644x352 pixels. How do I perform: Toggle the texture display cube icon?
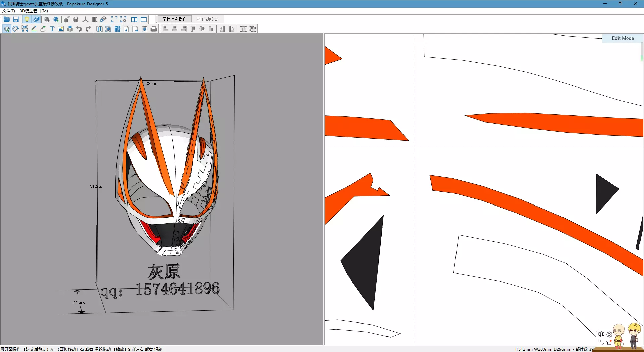click(36, 19)
